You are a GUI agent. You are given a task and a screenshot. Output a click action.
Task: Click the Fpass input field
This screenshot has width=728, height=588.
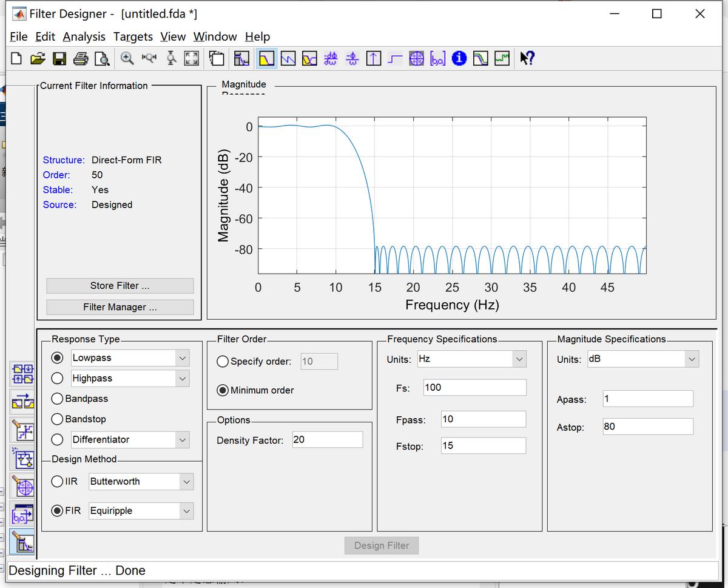click(483, 419)
